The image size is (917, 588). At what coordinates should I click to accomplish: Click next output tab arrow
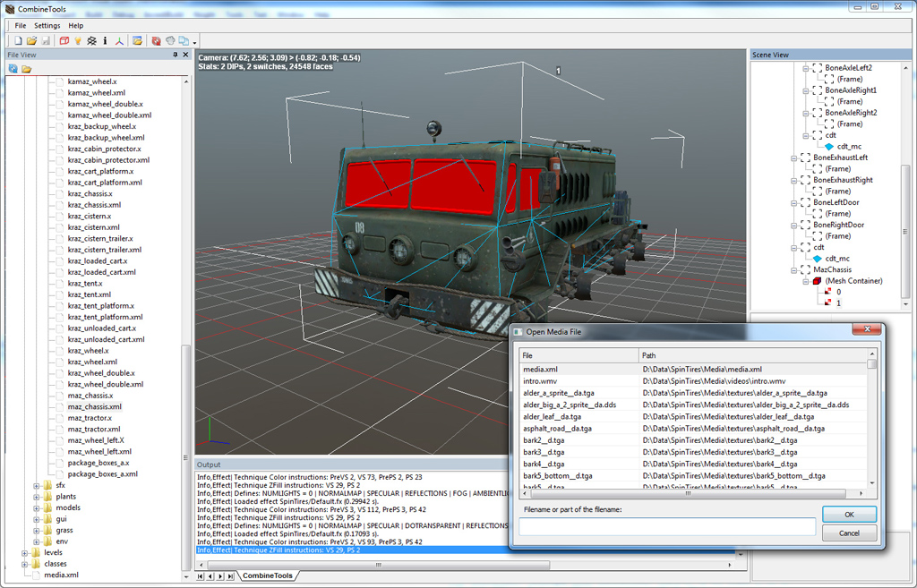coord(220,576)
